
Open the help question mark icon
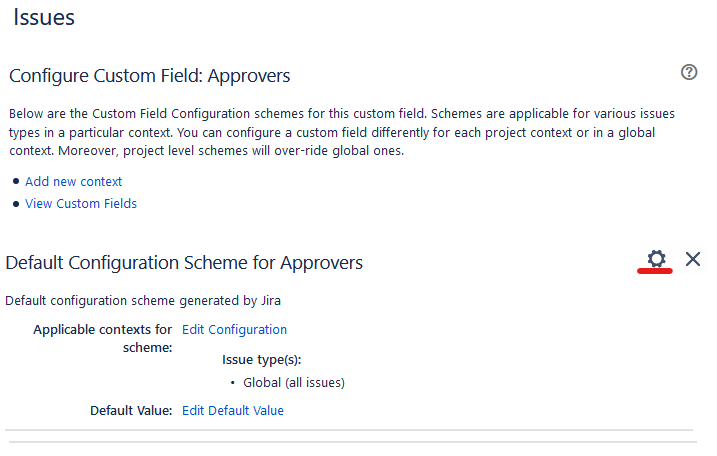pyautogui.click(x=689, y=72)
